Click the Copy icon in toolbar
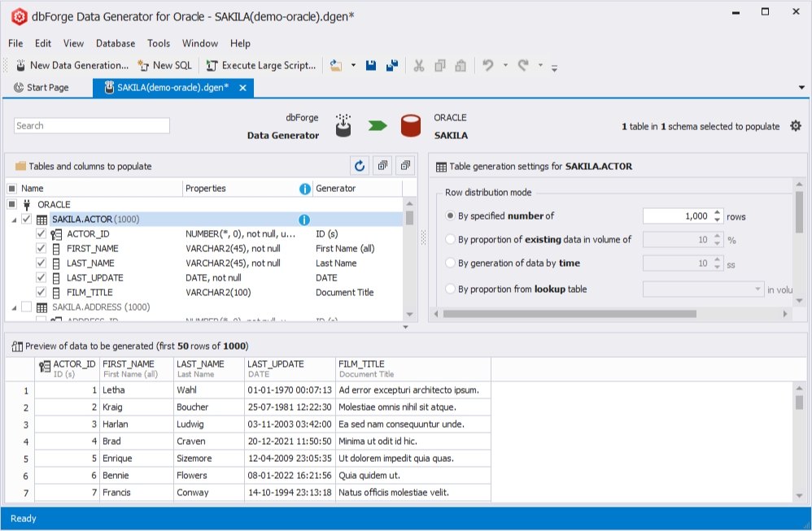Screen dimensions: 812x531 [439, 66]
